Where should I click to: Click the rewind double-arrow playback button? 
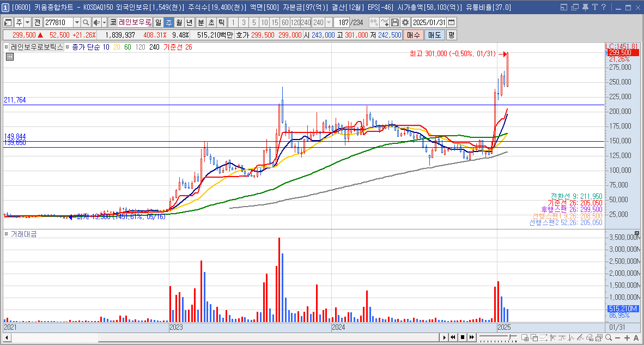pos(453,337)
